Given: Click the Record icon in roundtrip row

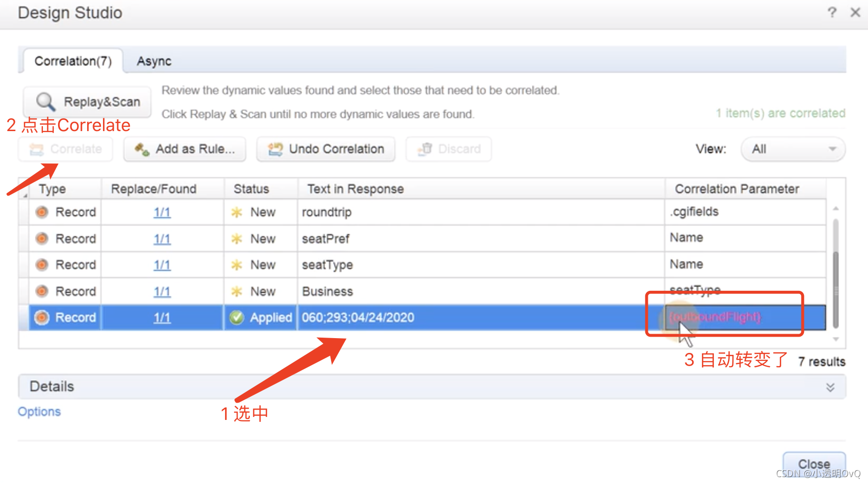Looking at the screenshot, I should pos(42,212).
